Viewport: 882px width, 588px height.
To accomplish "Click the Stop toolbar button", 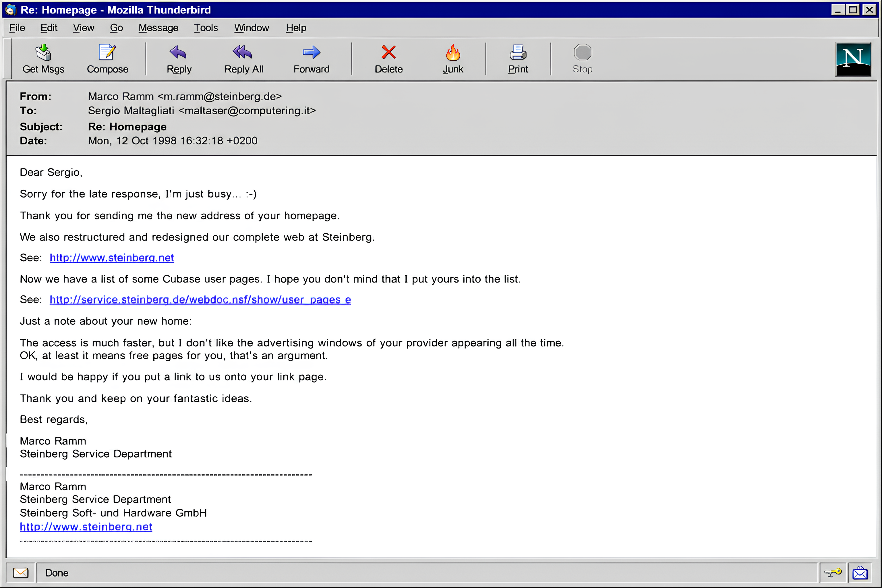I will tap(582, 59).
